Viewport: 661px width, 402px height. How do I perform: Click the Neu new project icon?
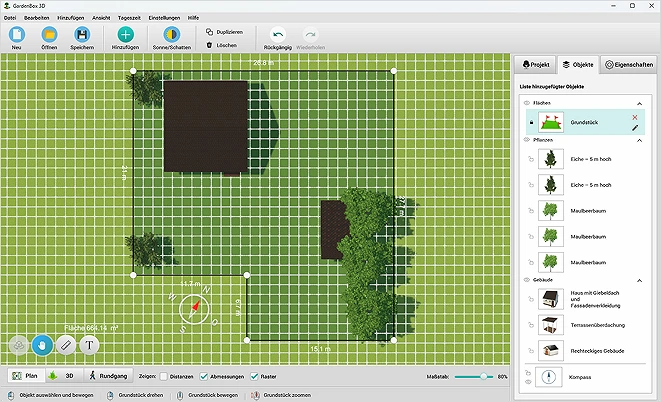(16, 35)
